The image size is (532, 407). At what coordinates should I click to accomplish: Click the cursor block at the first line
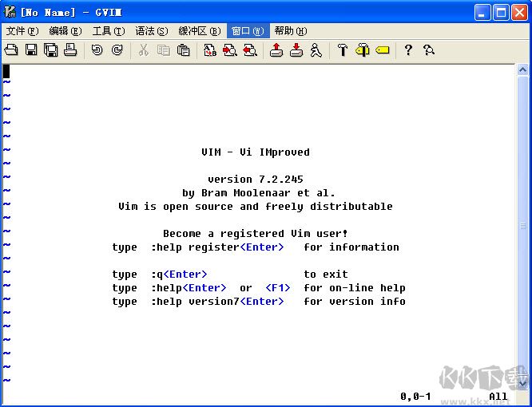6,71
